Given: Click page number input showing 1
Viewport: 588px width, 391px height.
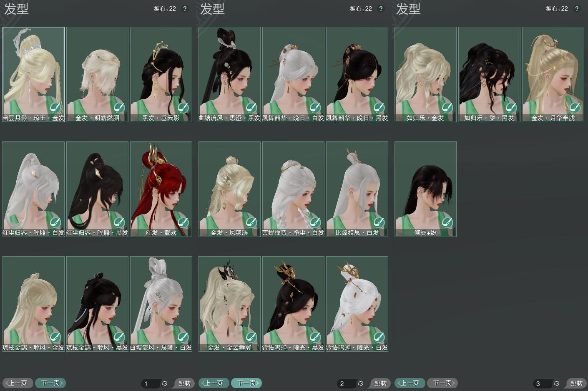Looking at the screenshot, I should pos(150,383).
